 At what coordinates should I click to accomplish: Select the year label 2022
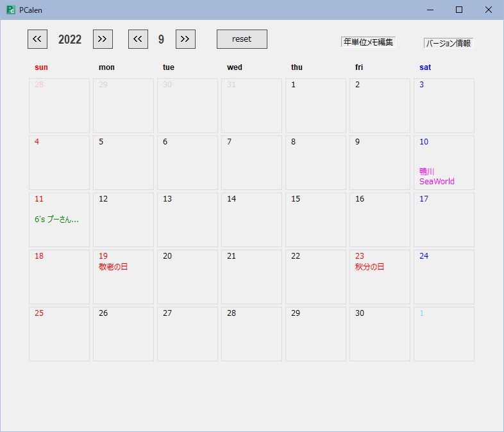point(70,39)
